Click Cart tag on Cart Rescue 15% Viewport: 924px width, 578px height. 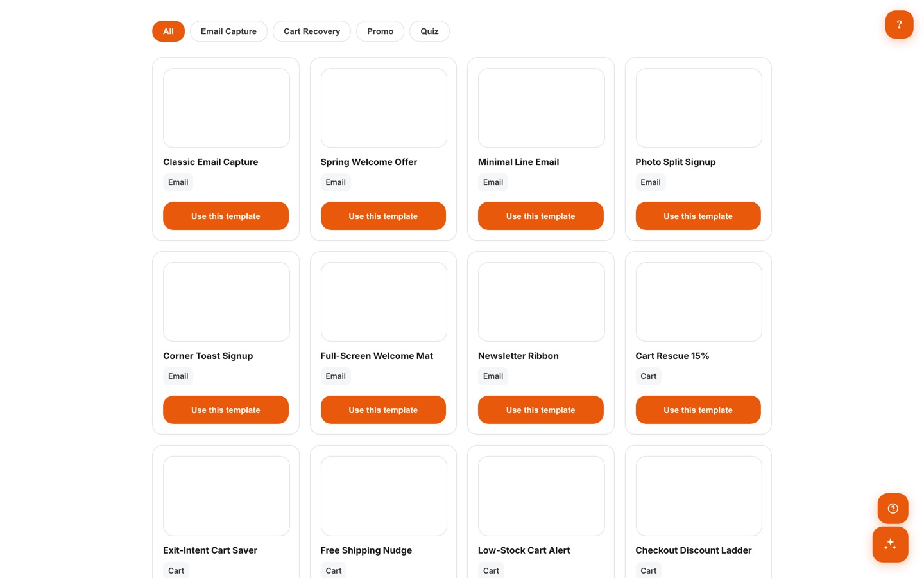click(x=649, y=376)
